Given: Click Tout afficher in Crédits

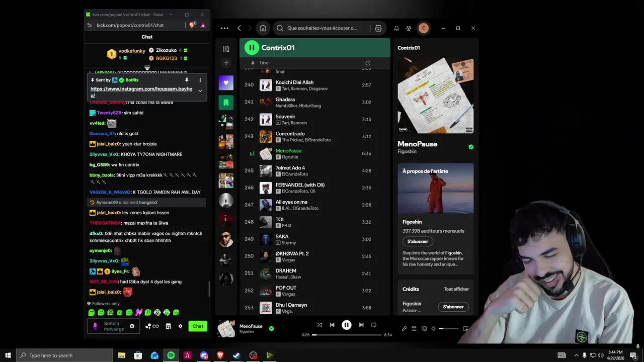Looking at the screenshot, I should click(456, 289).
